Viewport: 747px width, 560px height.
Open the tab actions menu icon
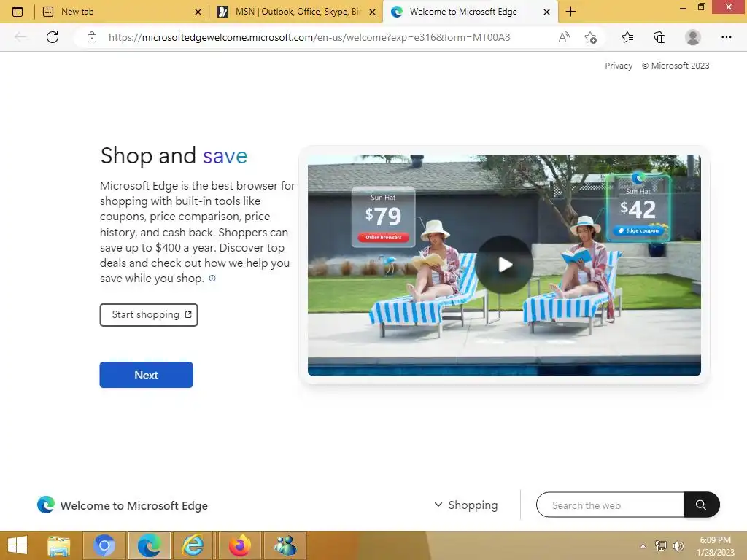(18, 12)
